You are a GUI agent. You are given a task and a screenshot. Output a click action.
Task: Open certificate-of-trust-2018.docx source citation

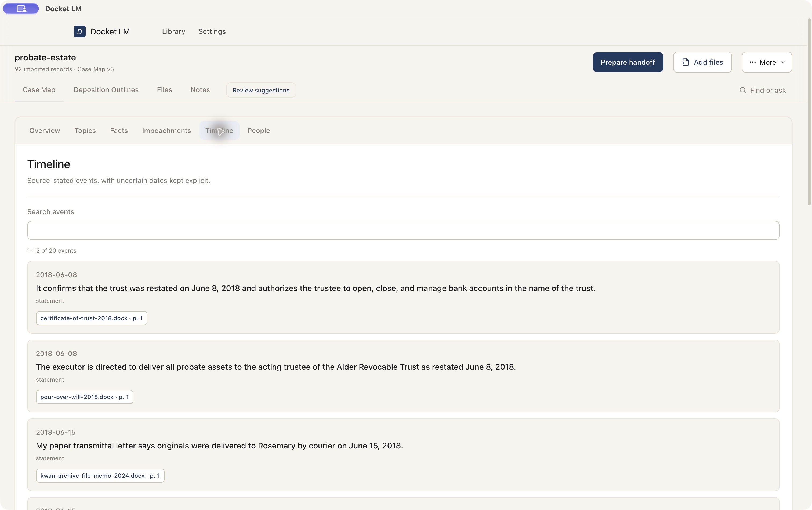pyautogui.click(x=92, y=318)
